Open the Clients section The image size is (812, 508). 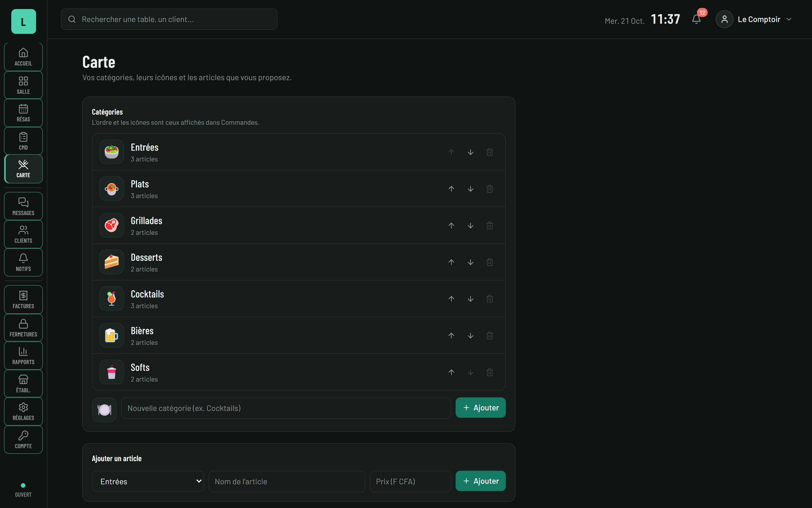tap(23, 234)
